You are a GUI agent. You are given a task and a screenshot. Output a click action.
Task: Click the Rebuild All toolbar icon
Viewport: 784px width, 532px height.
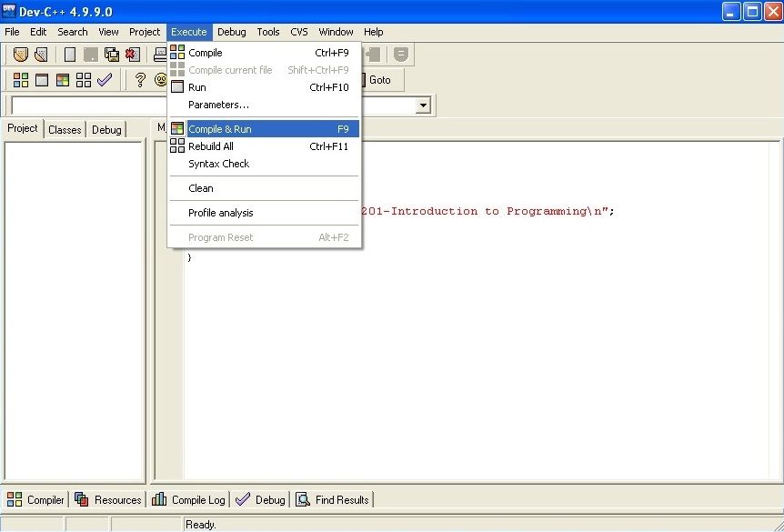(x=84, y=80)
